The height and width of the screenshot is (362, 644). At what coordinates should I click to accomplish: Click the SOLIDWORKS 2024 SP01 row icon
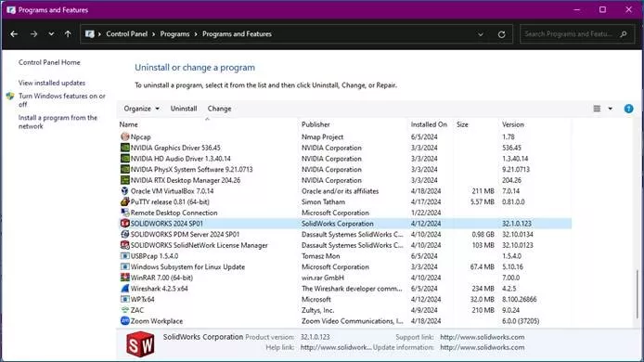(125, 223)
